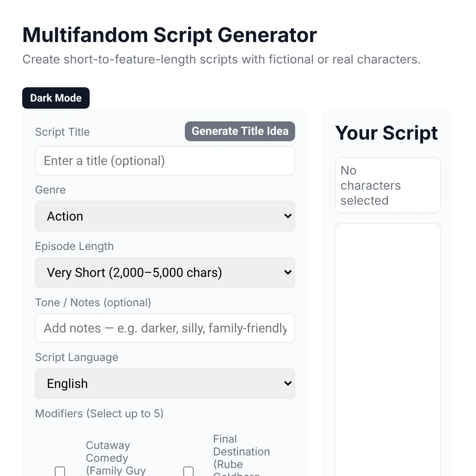This screenshot has width=476, height=476.
Task: Check the Final Destination modifier checkbox
Action: [x=188, y=471]
